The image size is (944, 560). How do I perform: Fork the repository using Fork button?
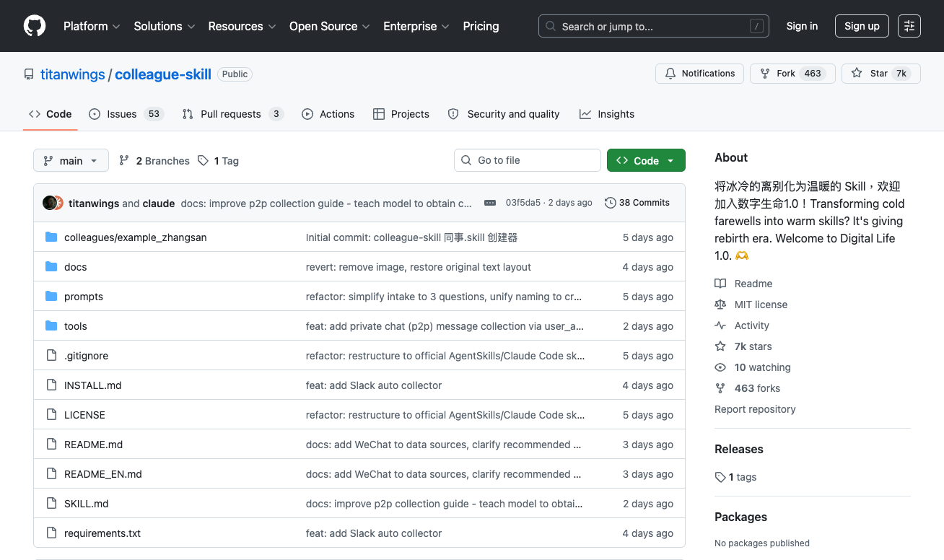[792, 74]
